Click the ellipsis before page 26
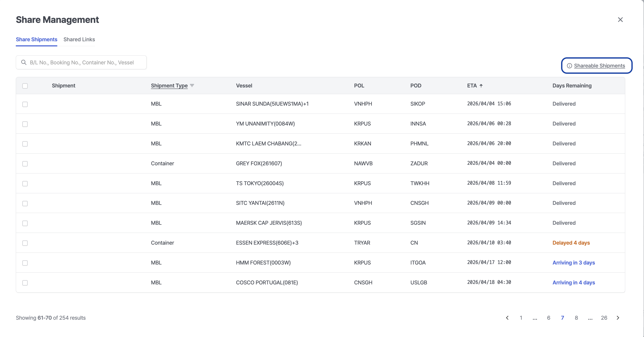 click(x=590, y=318)
